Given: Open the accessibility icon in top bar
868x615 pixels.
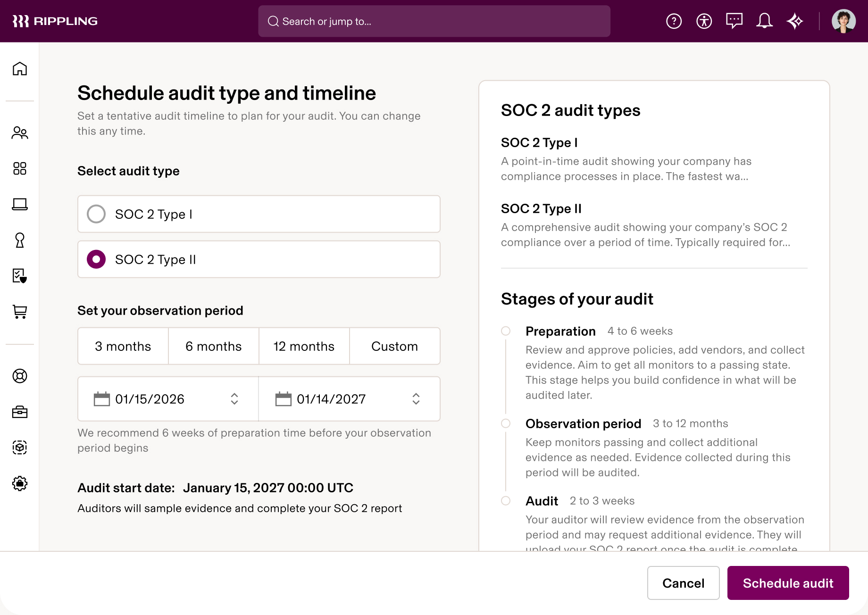Looking at the screenshot, I should pyautogui.click(x=704, y=21).
